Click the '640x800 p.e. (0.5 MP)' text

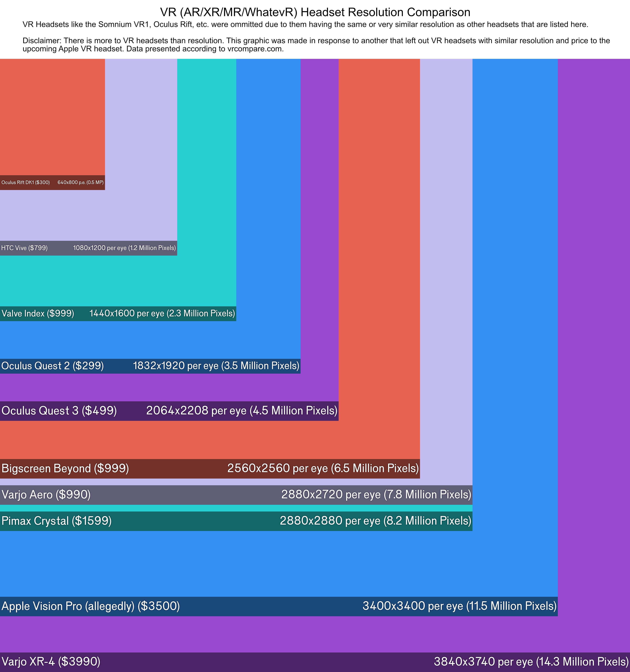(81, 182)
